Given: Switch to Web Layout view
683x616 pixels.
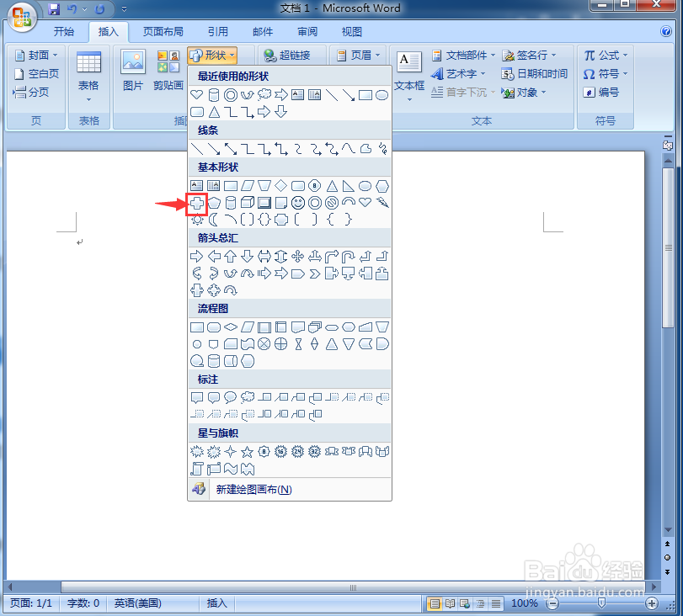Looking at the screenshot, I should (465, 603).
